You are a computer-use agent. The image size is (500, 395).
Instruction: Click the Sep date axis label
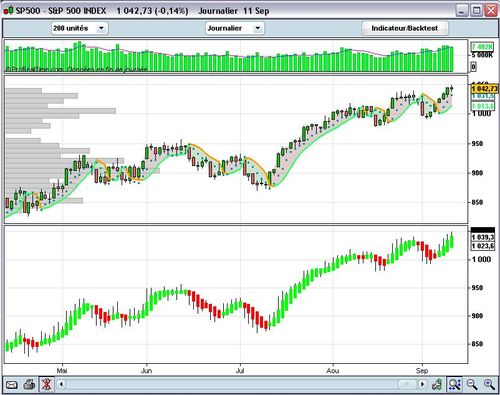coord(422,371)
